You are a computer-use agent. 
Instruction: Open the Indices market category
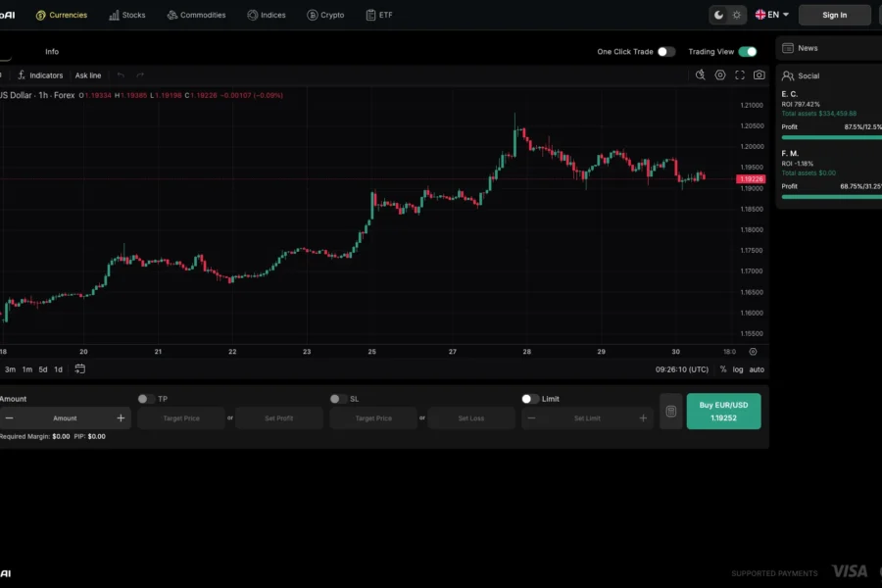(x=267, y=16)
